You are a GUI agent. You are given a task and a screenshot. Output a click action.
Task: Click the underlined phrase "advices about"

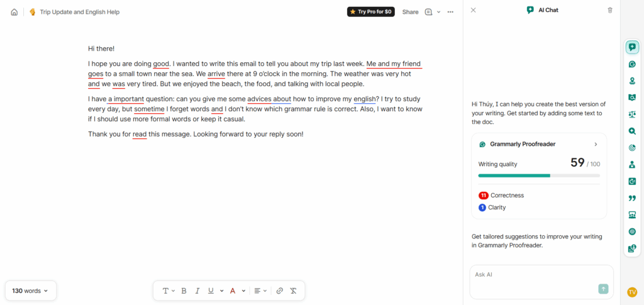pyautogui.click(x=269, y=99)
